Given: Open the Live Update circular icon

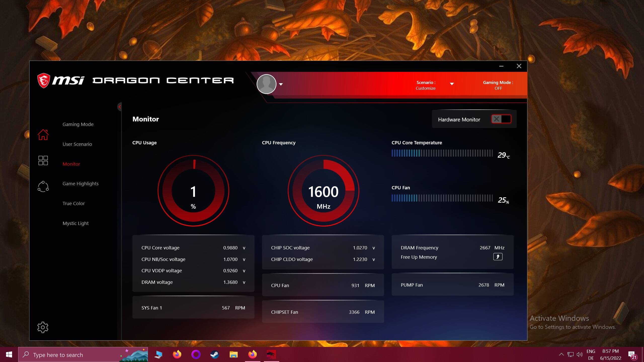Looking at the screenshot, I should 43,187.
